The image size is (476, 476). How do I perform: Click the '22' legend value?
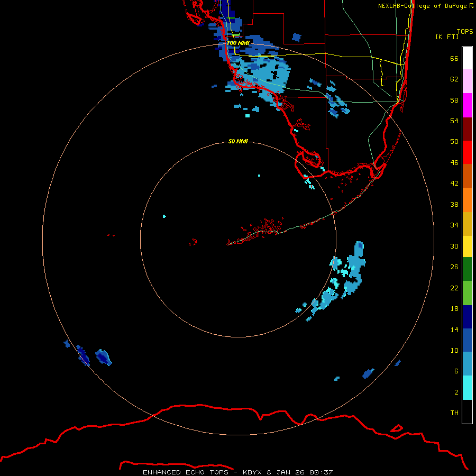pos(454,288)
